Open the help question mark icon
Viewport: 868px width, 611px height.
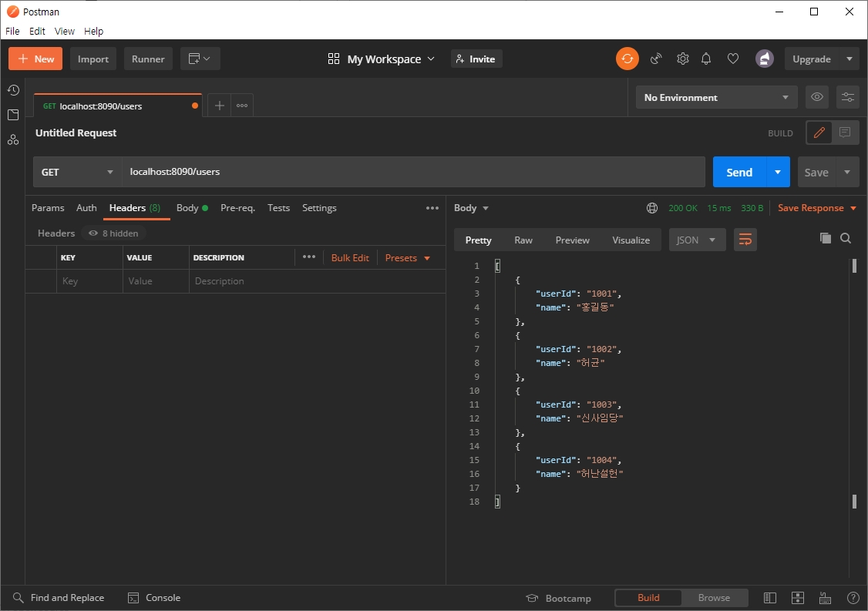click(853, 598)
